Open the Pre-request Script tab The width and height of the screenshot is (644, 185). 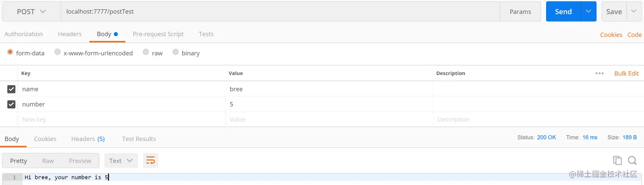coord(158,34)
